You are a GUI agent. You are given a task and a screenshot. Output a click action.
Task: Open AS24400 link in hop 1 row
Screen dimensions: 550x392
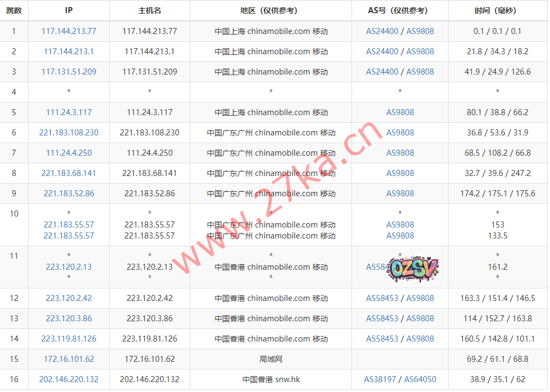382,31
